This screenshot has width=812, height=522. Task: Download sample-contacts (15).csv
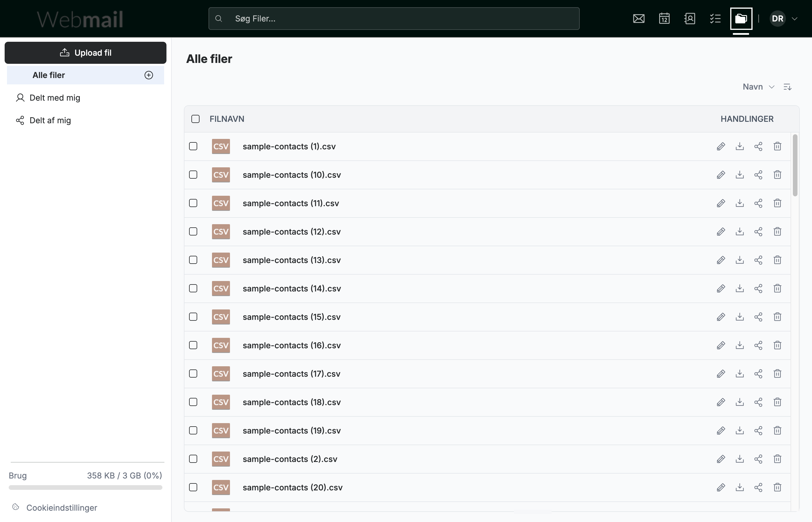tap(740, 317)
